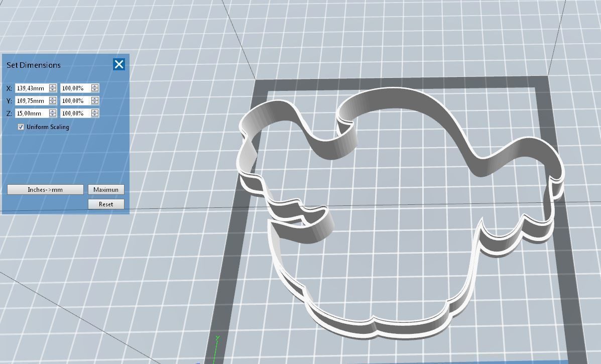
Task: Increase X percentage with up arrow
Action: pyautogui.click(x=95, y=86)
